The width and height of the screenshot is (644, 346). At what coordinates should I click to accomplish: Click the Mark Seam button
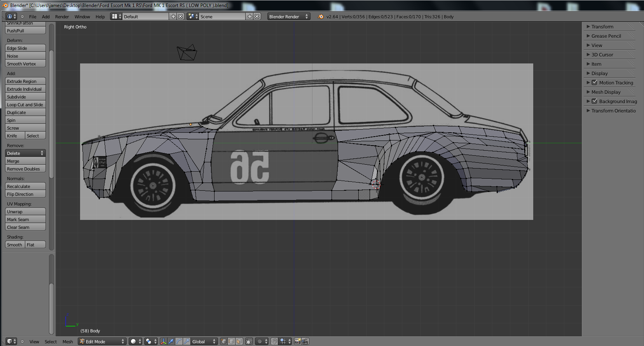click(x=25, y=219)
